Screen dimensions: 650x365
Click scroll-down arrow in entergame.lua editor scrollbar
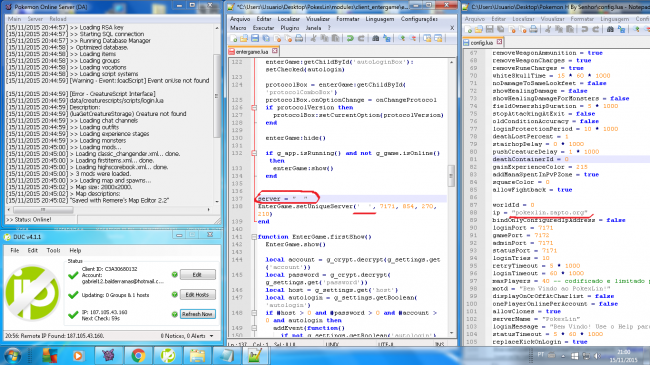pyautogui.click(x=451, y=333)
